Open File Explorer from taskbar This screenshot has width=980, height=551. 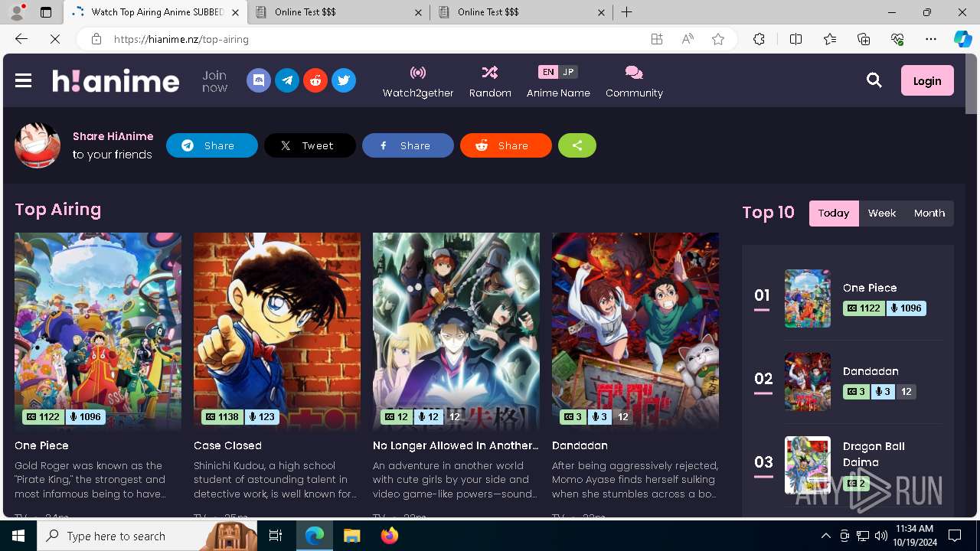(351, 536)
